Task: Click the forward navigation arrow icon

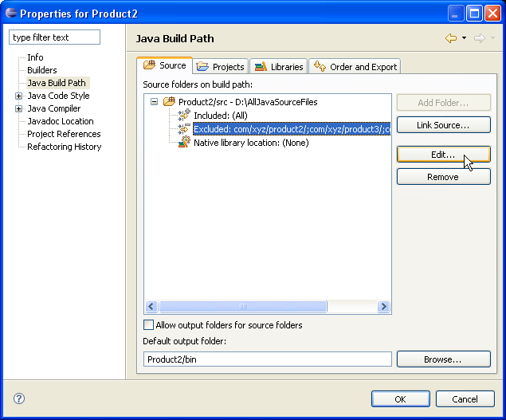Action: [x=479, y=38]
